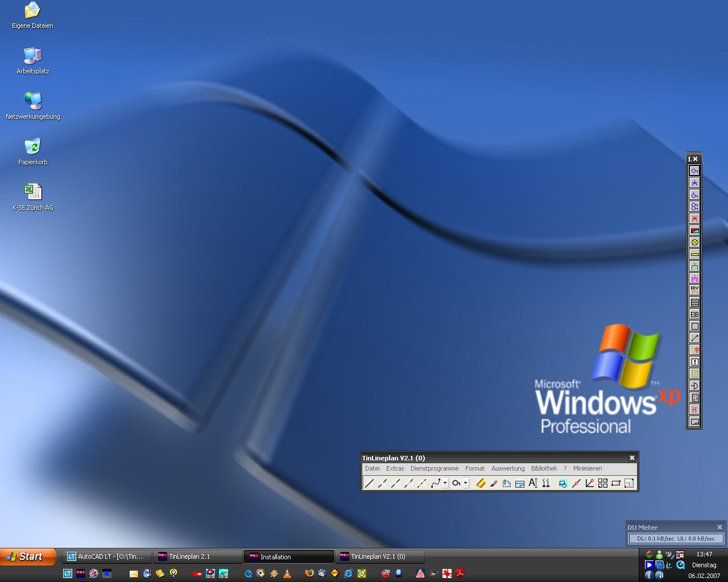Viewport: 728px width, 582px height.
Task: Click Minimieren in TinLineplan menu bar
Action: point(588,468)
